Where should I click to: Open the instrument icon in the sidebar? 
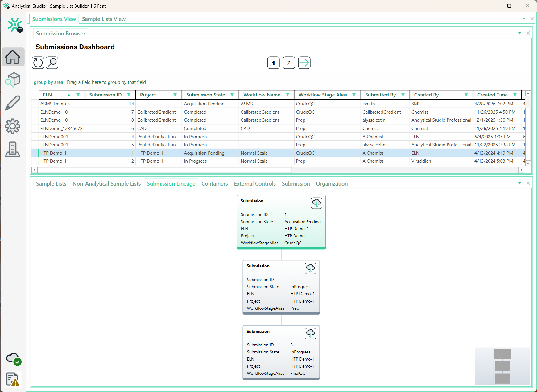pyautogui.click(x=13, y=149)
